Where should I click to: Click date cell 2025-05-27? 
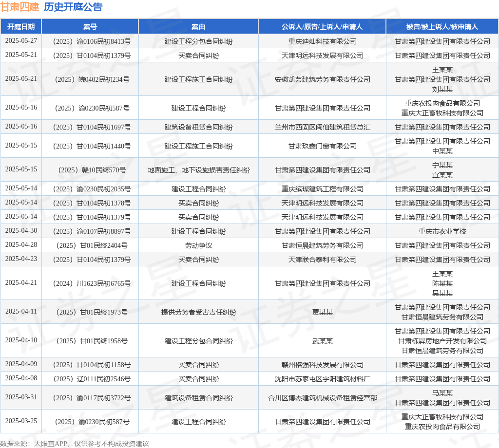(x=21, y=41)
